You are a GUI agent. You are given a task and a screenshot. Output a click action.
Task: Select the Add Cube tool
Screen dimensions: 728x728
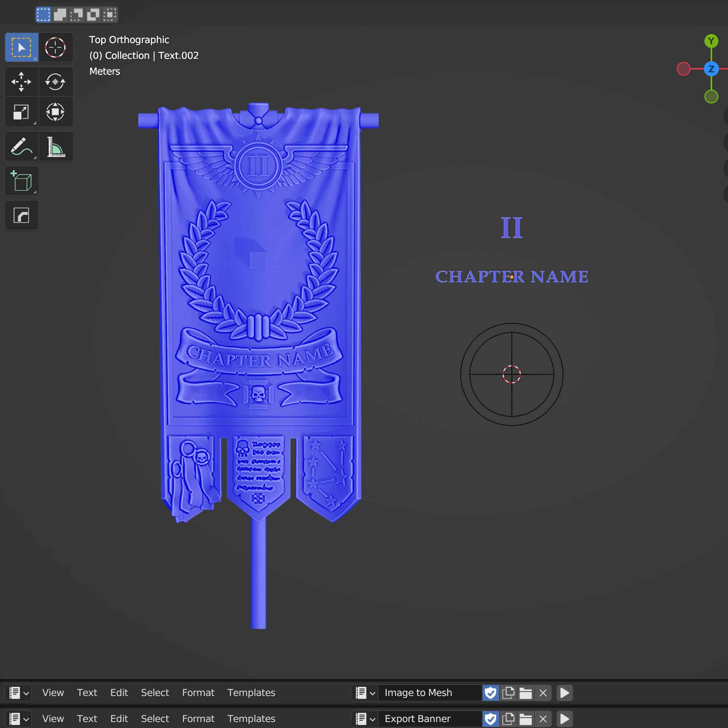[x=21, y=181]
